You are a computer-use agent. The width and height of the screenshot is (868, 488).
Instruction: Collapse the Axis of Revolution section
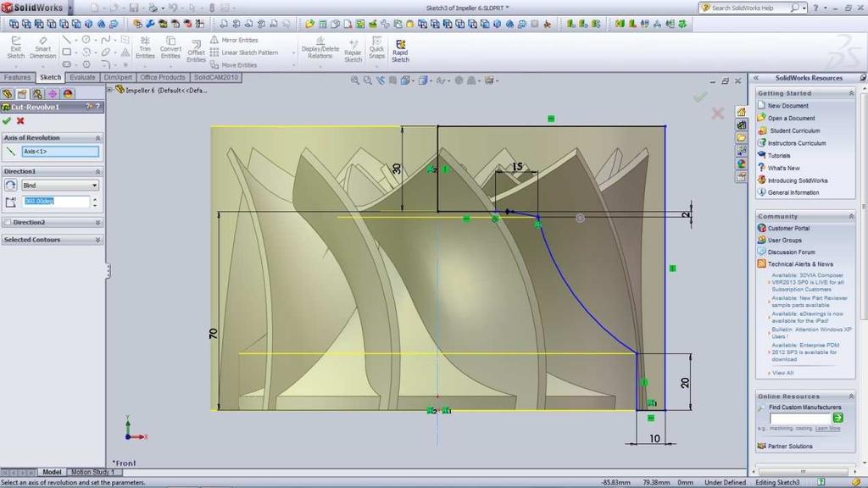97,138
